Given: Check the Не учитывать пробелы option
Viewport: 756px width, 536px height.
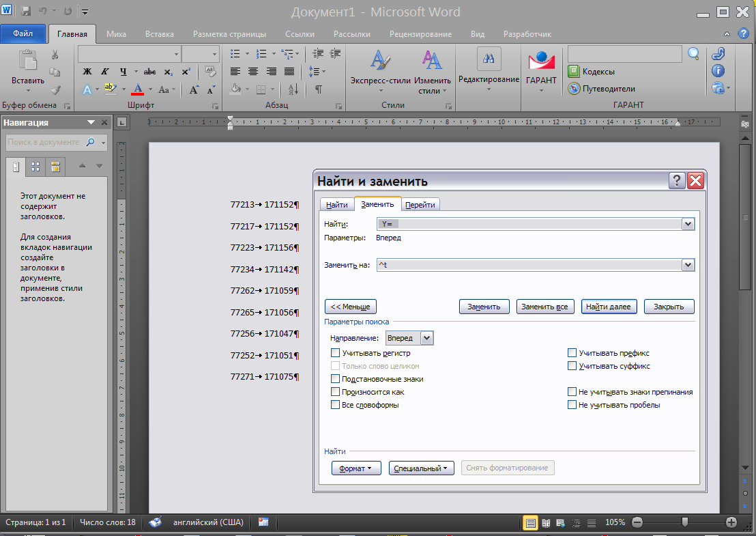Looking at the screenshot, I should [x=572, y=405].
